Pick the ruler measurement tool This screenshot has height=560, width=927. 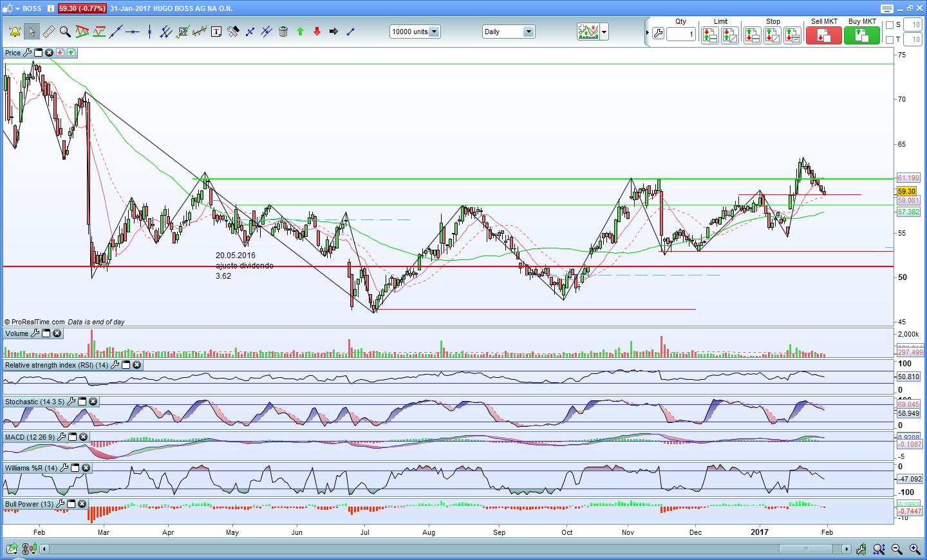tap(48, 32)
